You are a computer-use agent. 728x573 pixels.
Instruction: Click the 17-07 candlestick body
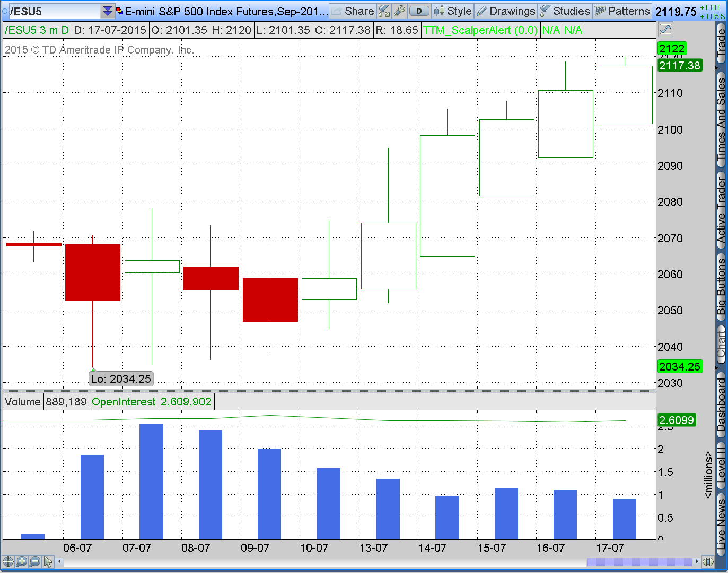pos(625,95)
